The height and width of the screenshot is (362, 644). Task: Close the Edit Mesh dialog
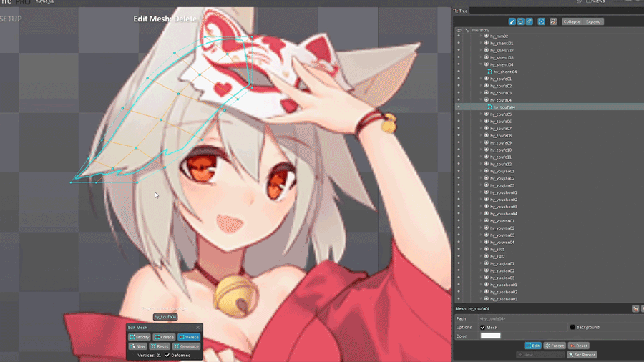point(198,328)
